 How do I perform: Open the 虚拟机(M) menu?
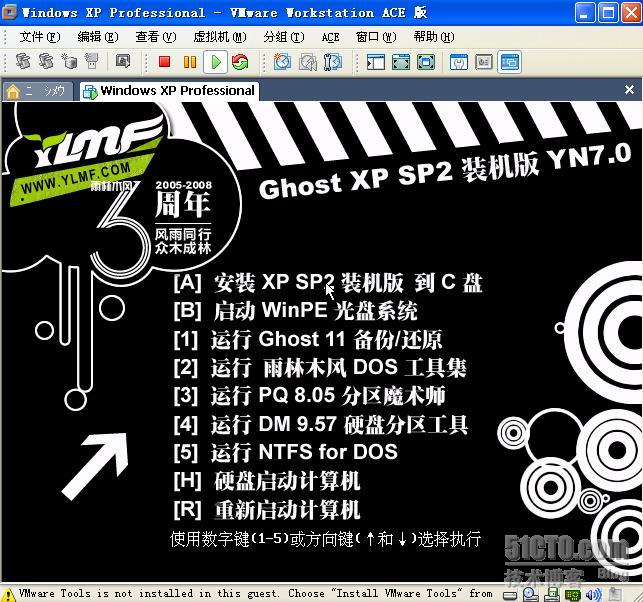220,37
